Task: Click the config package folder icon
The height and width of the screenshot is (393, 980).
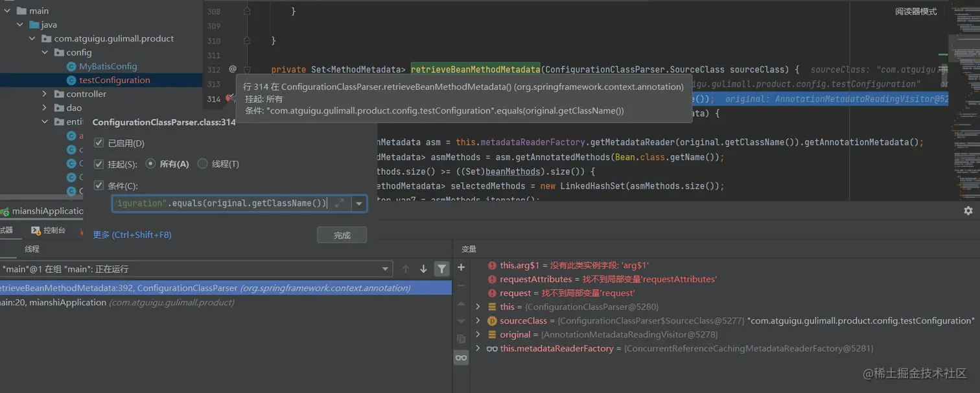Action: pyautogui.click(x=59, y=53)
